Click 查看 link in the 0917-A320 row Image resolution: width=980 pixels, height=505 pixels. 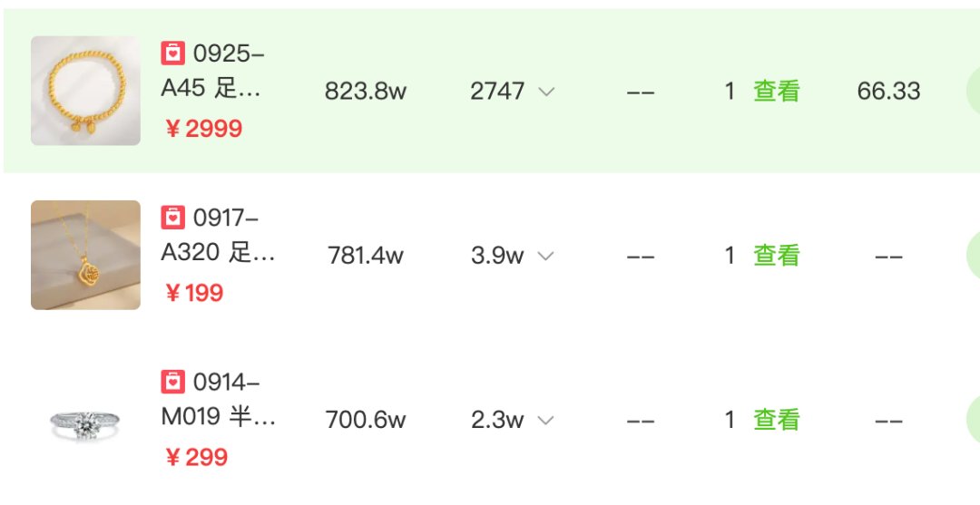point(776,256)
